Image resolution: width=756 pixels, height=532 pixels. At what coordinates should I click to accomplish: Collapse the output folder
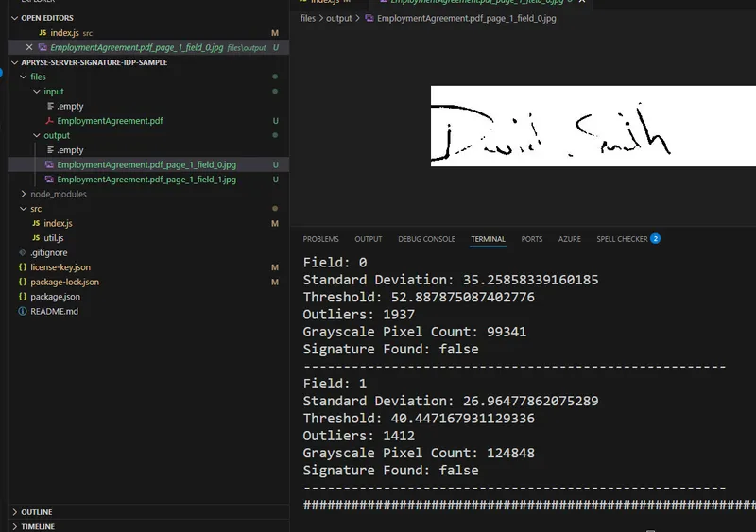click(37, 135)
